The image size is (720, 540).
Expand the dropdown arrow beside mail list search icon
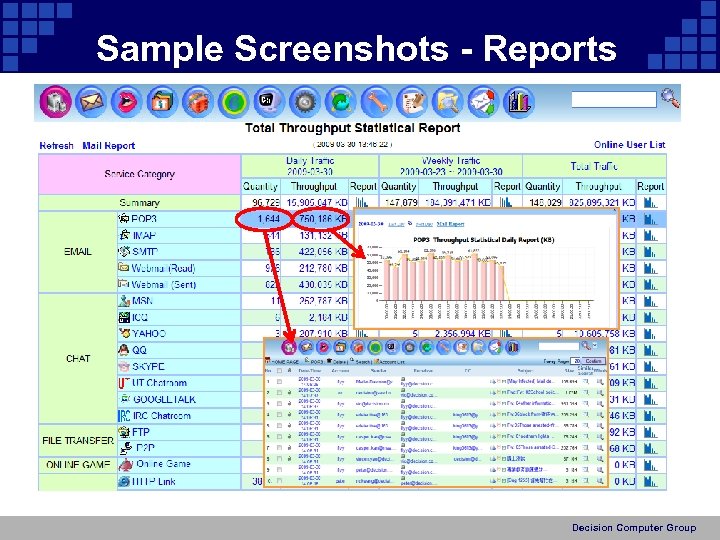(x=595, y=345)
